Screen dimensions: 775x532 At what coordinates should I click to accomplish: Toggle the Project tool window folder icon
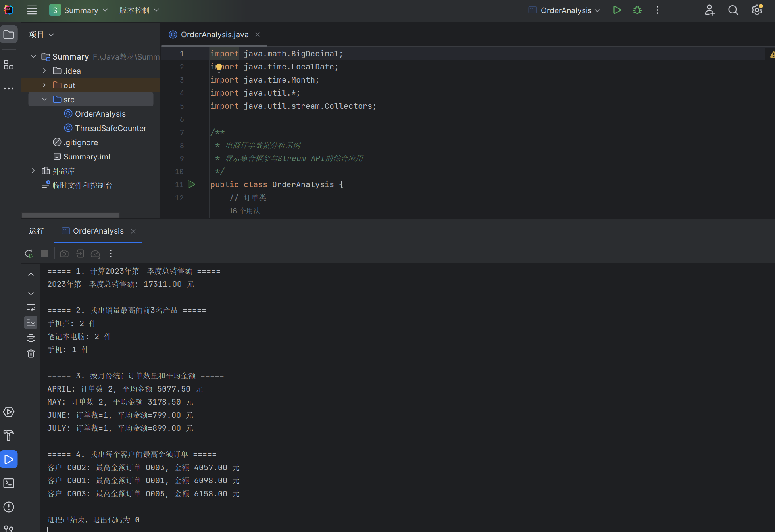click(x=9, y=35)
